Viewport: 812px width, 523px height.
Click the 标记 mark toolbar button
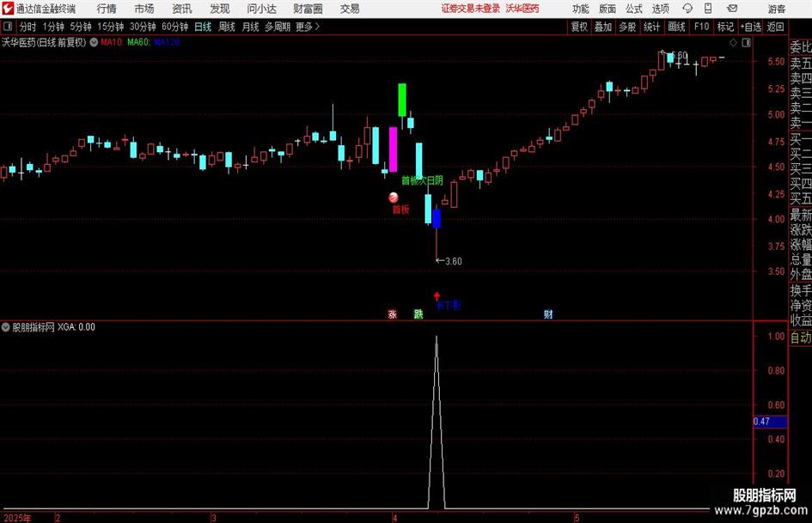[x=725, y=27]
